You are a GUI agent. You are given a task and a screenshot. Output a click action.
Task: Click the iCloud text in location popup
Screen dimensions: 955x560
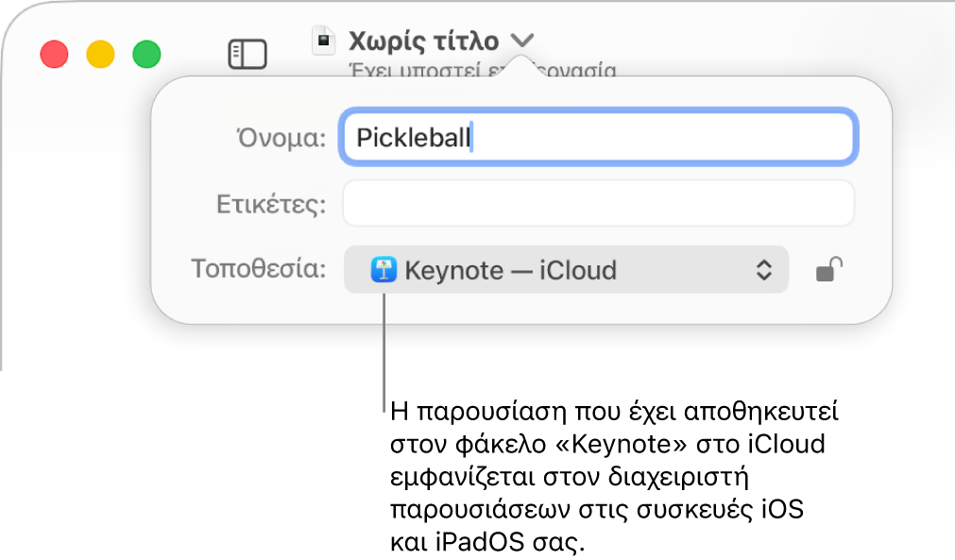(x=578, y=270)
